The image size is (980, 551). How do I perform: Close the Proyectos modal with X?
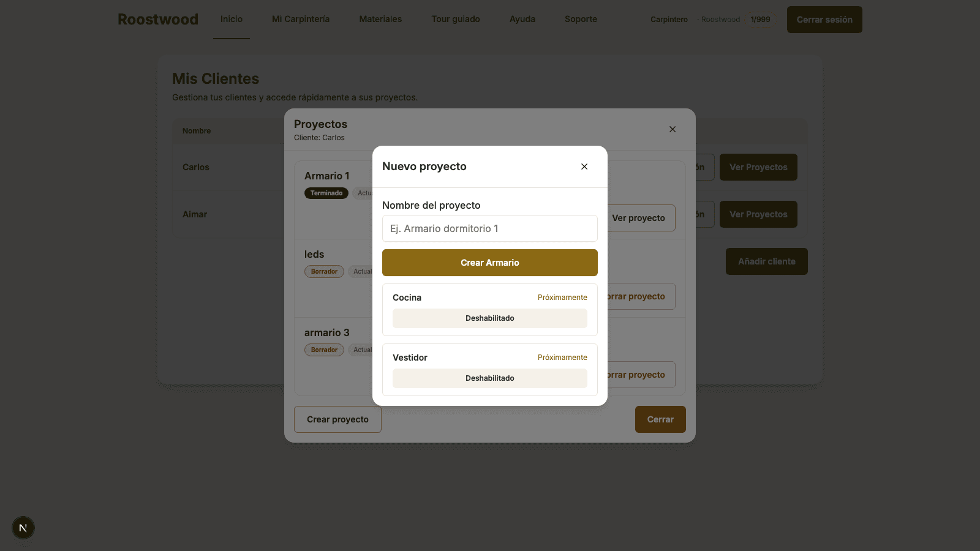673,129
